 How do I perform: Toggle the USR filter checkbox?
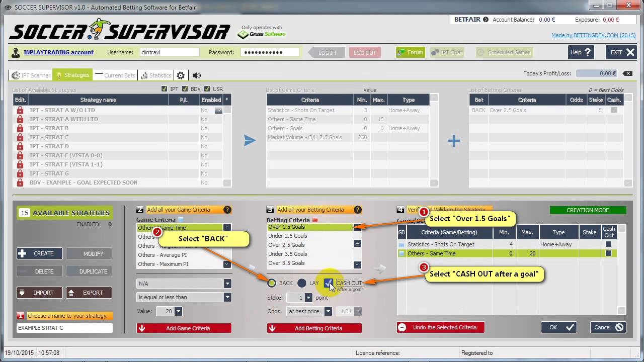pyautogui.click(x=206, y=89)
